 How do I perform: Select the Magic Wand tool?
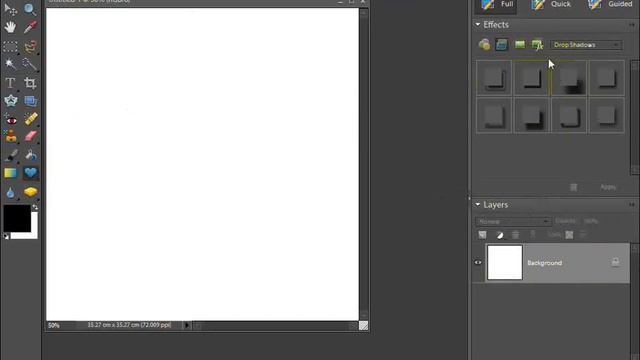pyautogui.click(x=10, y=64)
